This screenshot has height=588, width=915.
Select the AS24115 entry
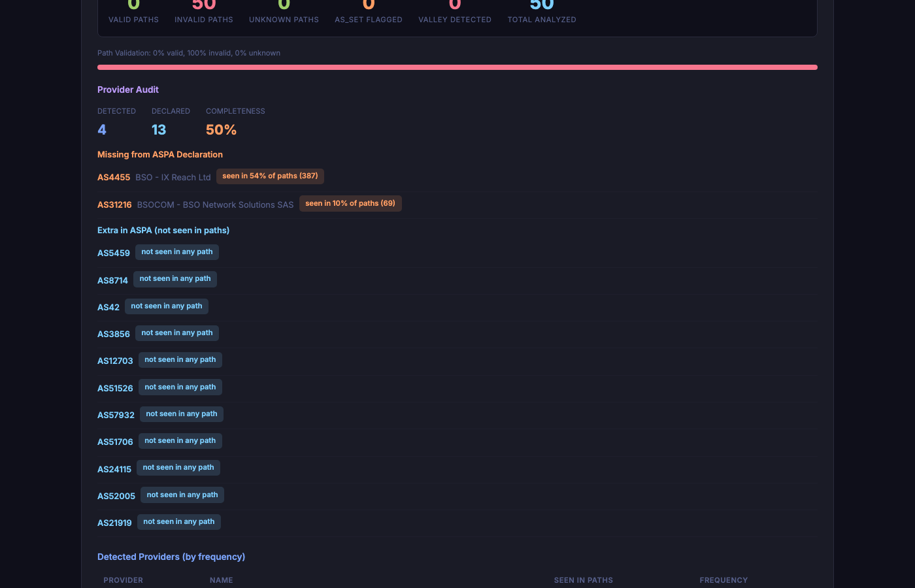114,469
